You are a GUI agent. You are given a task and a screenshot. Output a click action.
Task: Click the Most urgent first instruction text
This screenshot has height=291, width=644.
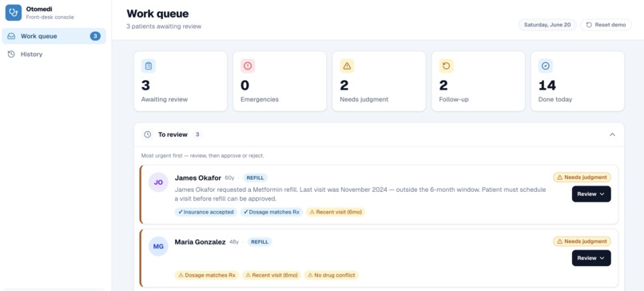click(202, 156)
